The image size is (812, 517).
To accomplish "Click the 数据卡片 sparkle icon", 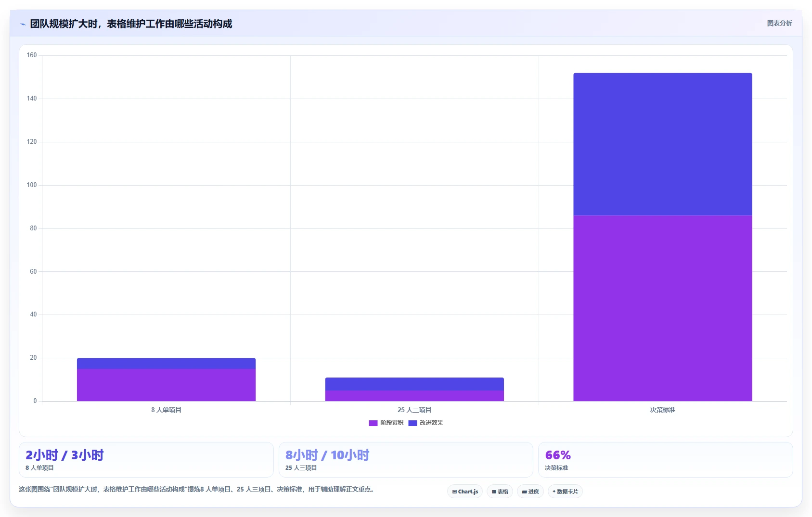I will click(554, 492).
